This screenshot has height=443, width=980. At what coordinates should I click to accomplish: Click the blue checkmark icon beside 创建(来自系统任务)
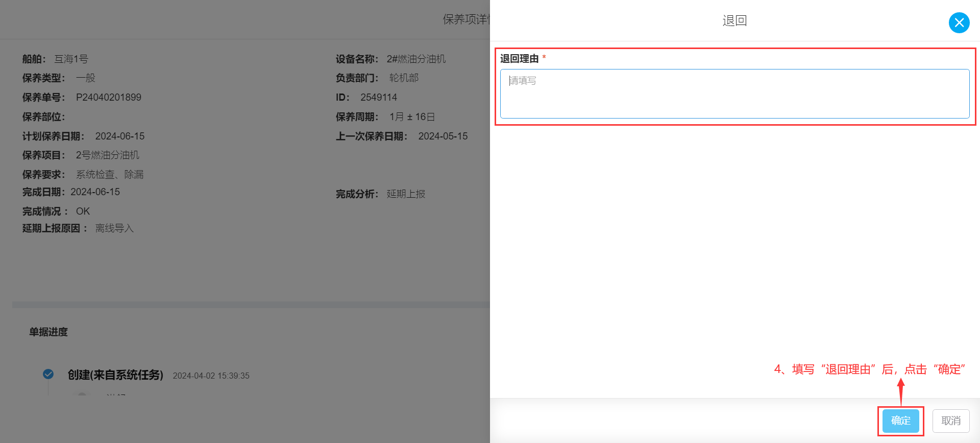tap(48, 374)
